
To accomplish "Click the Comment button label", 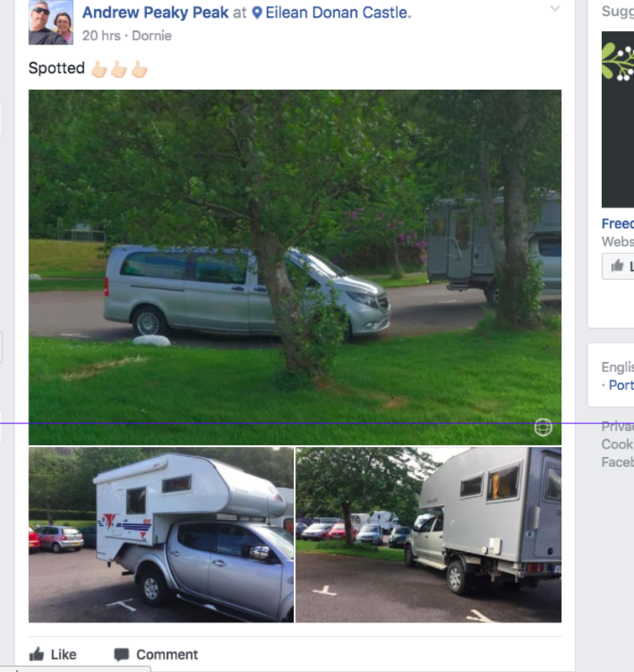I will coord(167,654).
